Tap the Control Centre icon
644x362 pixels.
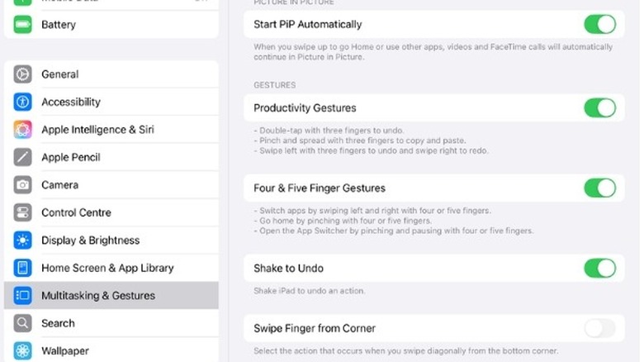23,213
